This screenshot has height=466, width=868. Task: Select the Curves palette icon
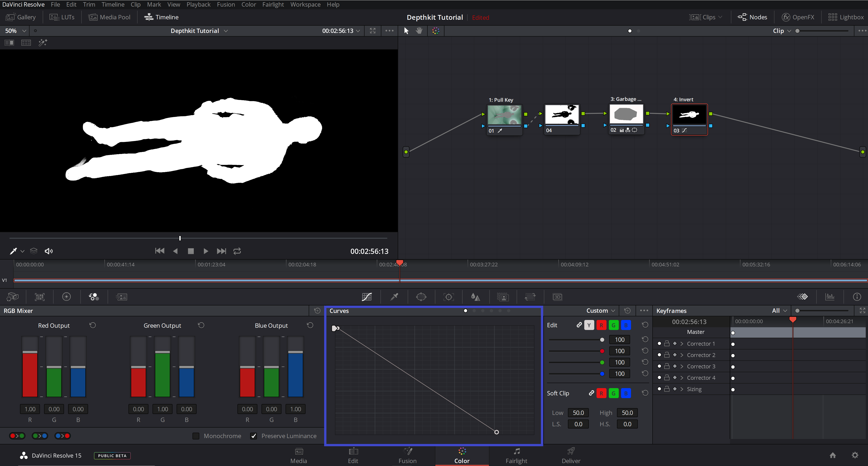(x=367, y=297)
